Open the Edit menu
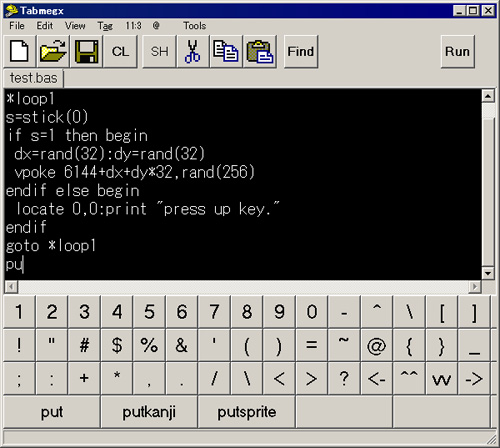 coord(45,26)
